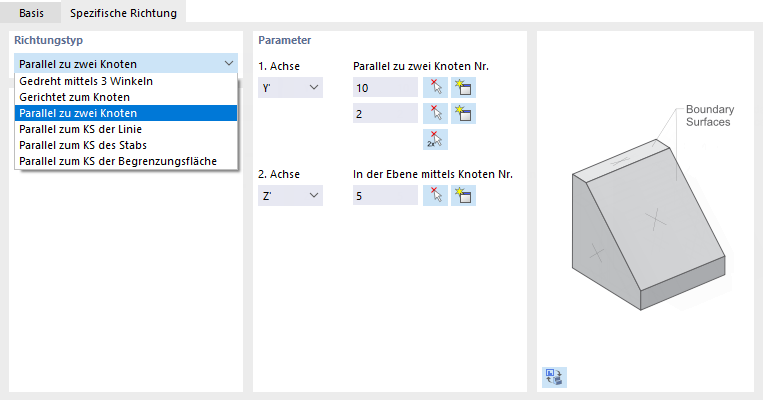Click the plane node field containing 5

pos(385,195)
